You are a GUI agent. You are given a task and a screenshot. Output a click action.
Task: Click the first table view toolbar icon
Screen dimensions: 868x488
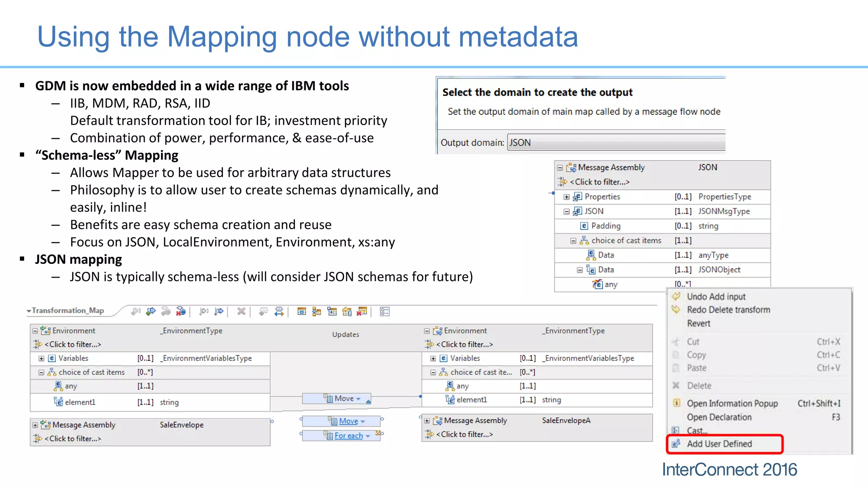(301, 311)
